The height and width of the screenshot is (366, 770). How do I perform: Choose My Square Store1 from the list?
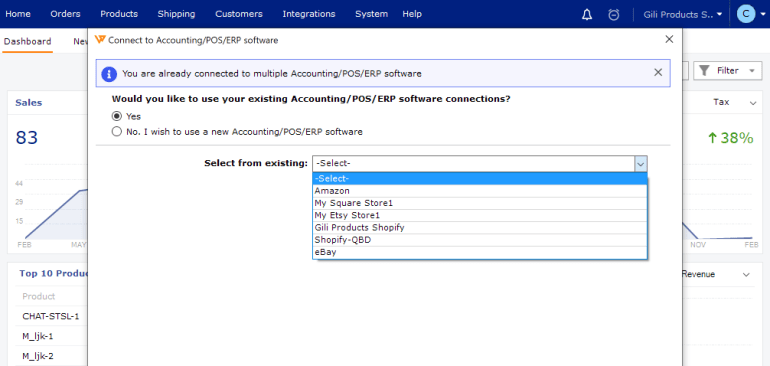pos(480,203)
